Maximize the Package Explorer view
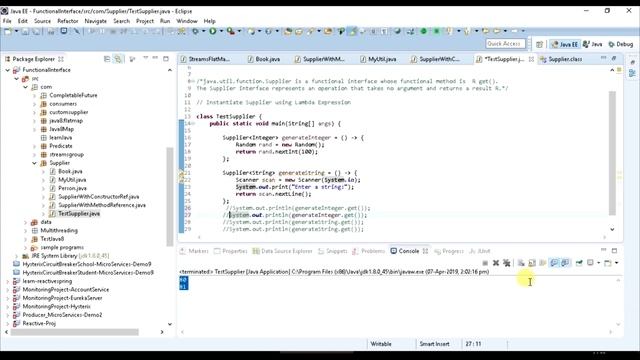 [x=166, y=59]
